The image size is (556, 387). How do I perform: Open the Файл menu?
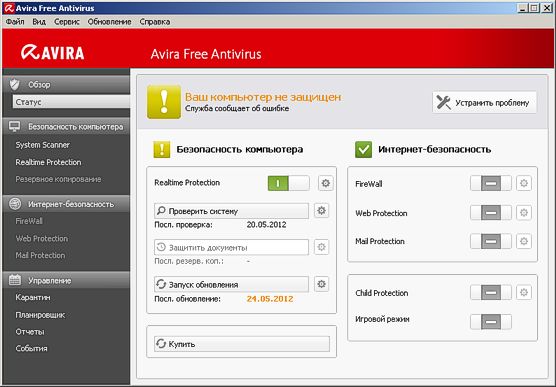(x=15, y=22)
